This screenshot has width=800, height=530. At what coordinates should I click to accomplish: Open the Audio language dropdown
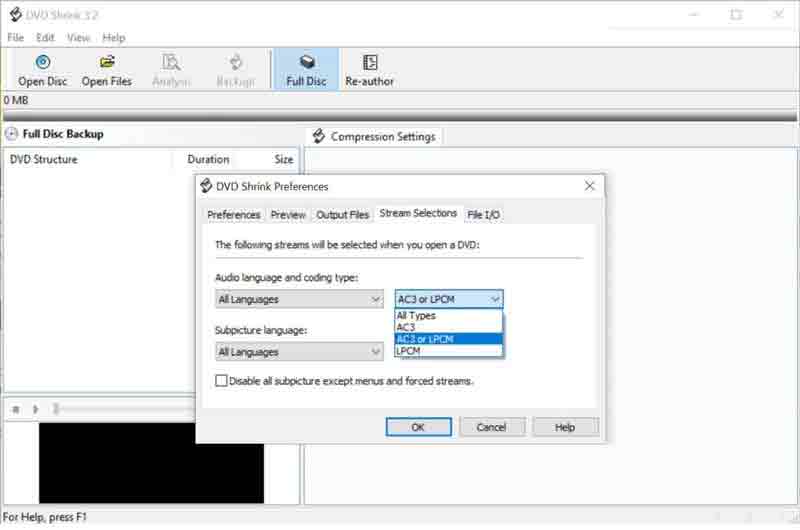[299, 299]
